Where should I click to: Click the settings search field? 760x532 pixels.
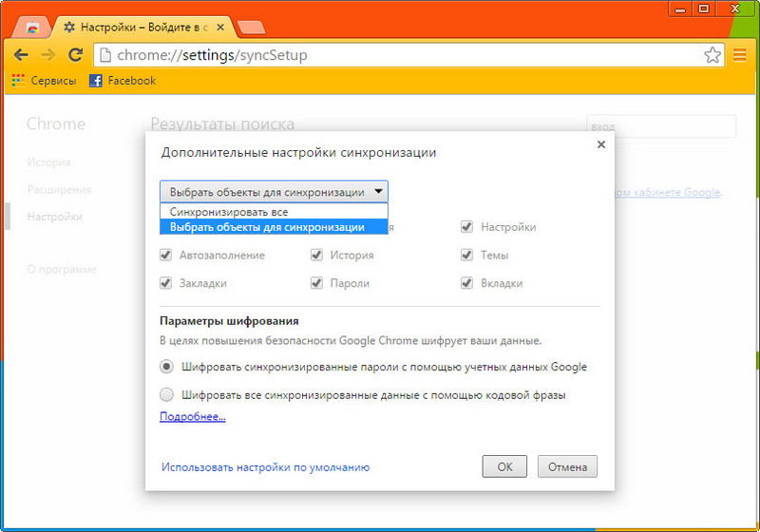point(661,126)
